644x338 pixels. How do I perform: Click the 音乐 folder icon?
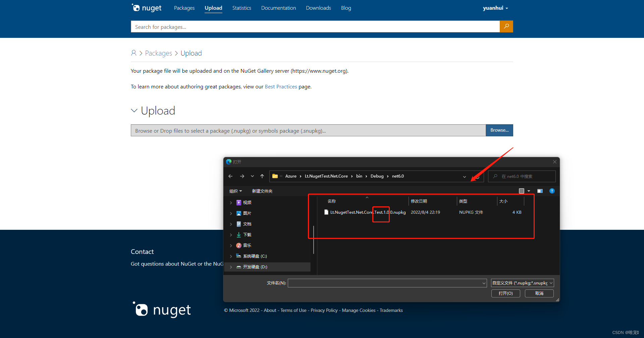pyautogui.click(x=239, y=245)
